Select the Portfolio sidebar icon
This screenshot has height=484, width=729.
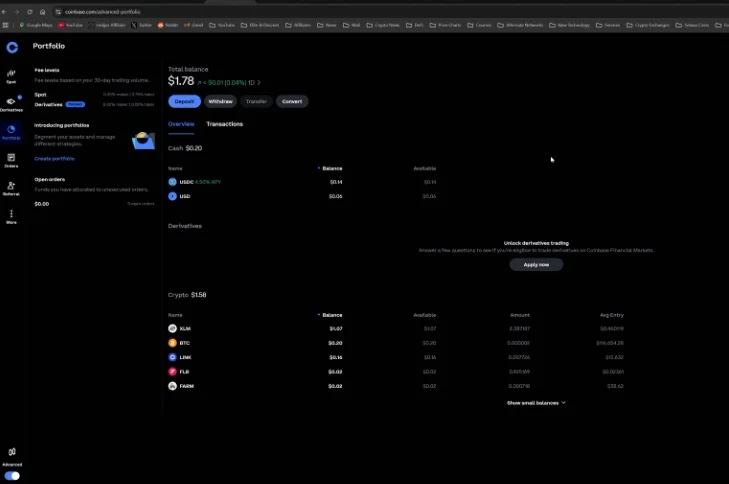11,132
